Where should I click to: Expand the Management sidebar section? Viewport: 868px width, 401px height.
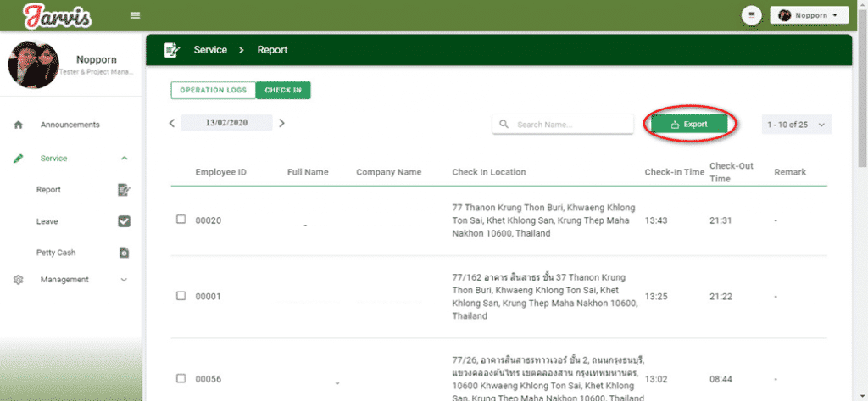coord(124,280)
